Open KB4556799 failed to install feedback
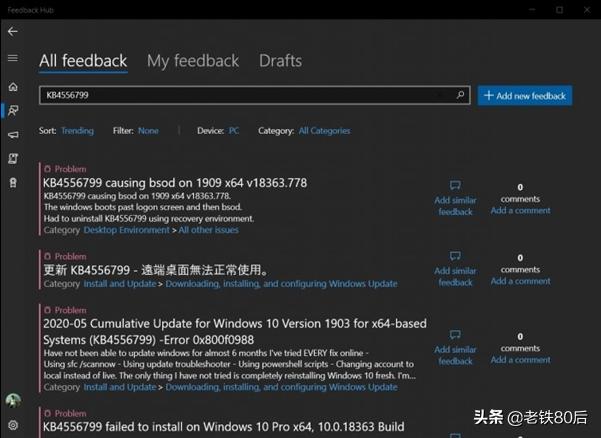The height and width of the screenshot is (438, 601). click(223, 427)
